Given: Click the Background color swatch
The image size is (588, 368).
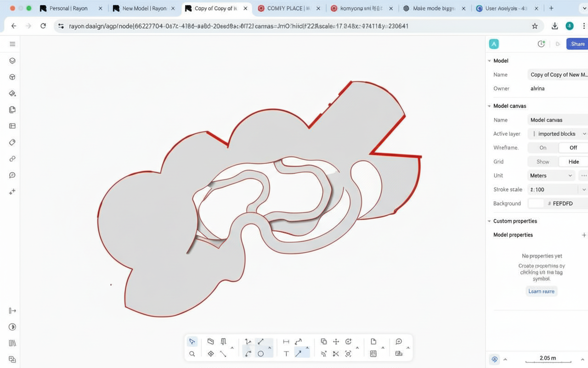Looking at the screenshot, I should [x=536, y=203].
